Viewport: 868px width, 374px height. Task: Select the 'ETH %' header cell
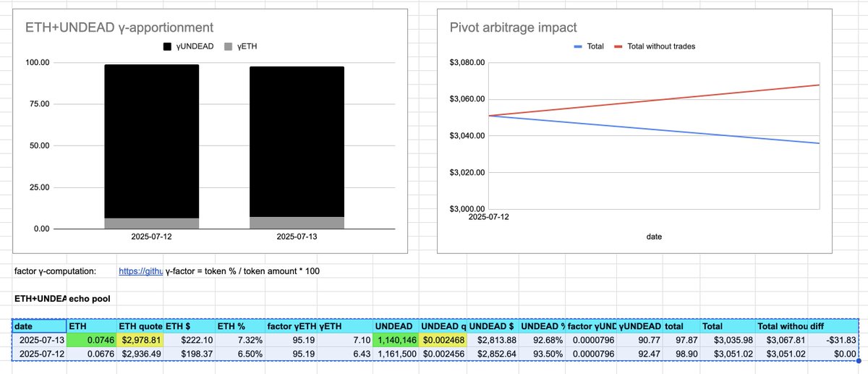241,327
